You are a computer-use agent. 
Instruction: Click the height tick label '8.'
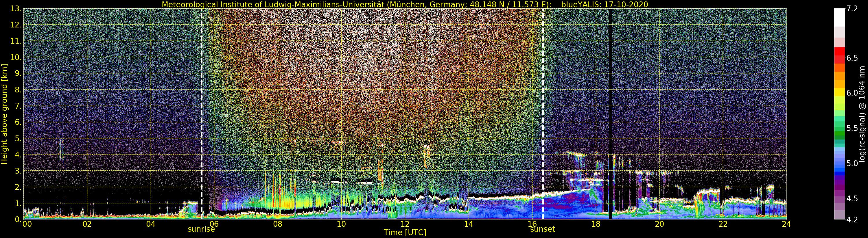click(x=18, y=90)
